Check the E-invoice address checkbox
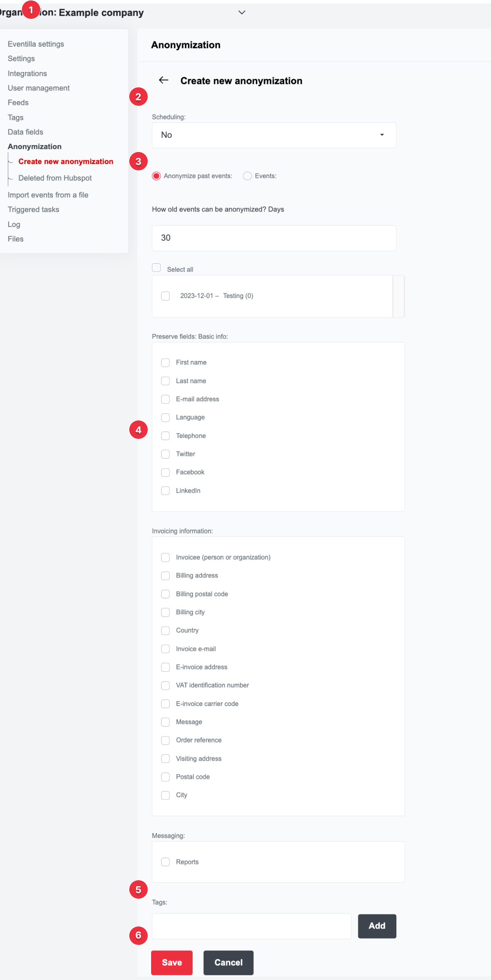491x980 pixels. coord(166,667)
